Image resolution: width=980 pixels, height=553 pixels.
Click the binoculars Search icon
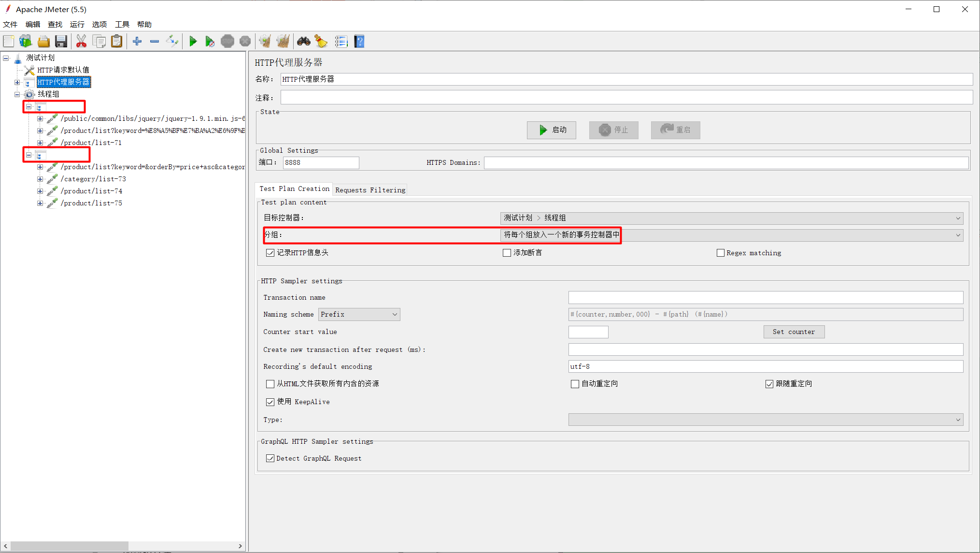pos(304,42)
